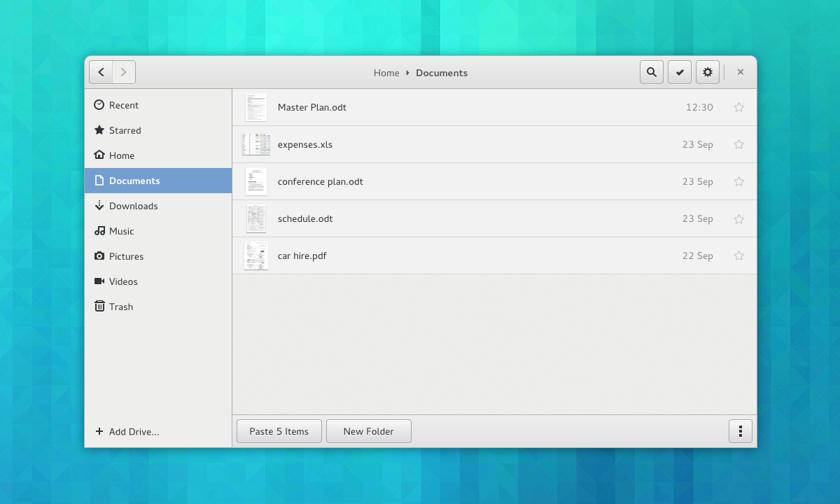Open the bottom-right overflow menu
The height and width of the screenshot is (504, 840).
pos(740,431)
